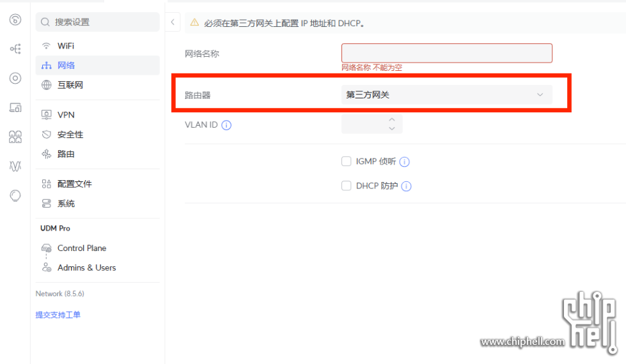Click the WiFi signal icon
The height and width of the screenshot is (364, 626).
[x=46, y=46]
